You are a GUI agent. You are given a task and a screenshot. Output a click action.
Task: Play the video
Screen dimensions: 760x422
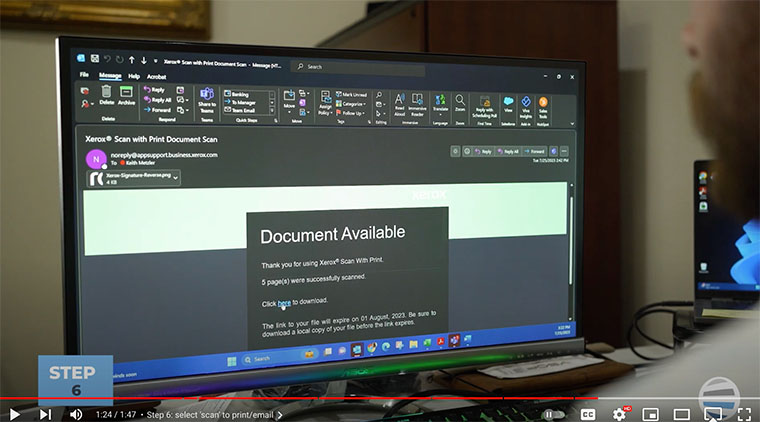[x=15, y=414]
